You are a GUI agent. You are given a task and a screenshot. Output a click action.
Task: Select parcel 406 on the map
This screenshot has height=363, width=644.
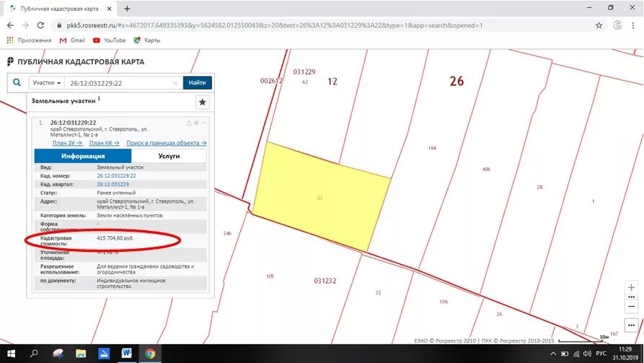point(486,169)
